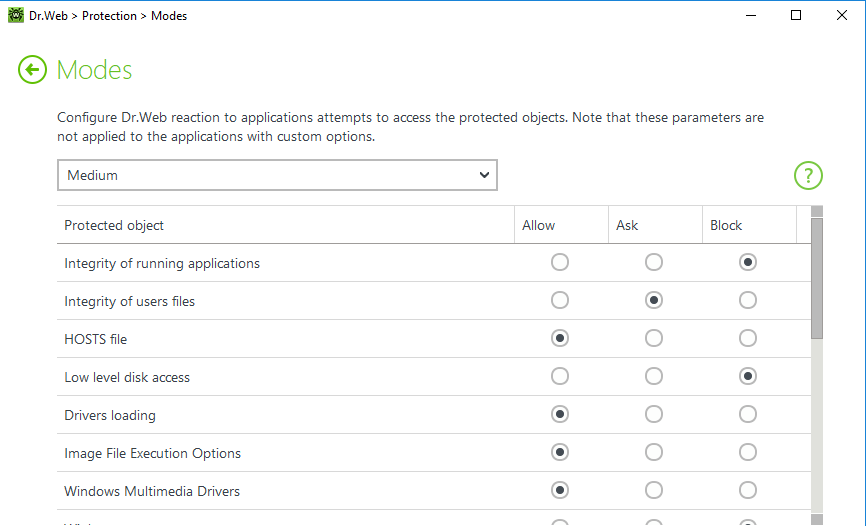This screenshot has width=867, height=526.
Task: Set HOSTS file to Block
Action: [x=748, y=338]
